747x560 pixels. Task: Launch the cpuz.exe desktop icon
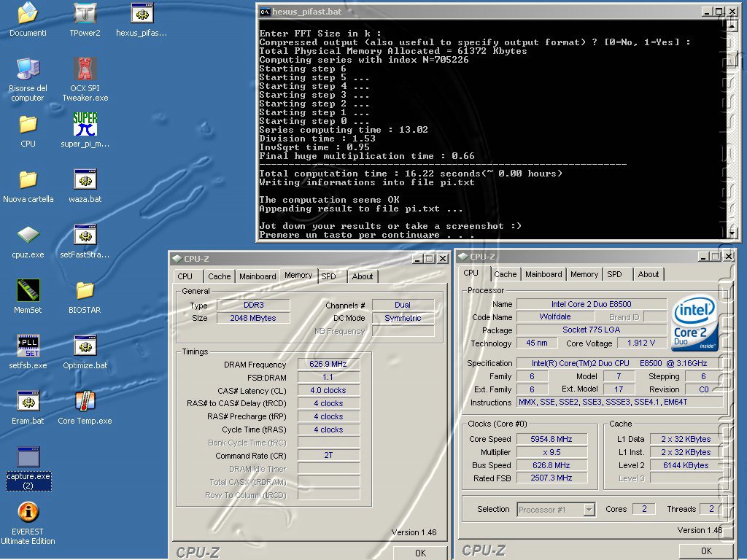(28, 236)
